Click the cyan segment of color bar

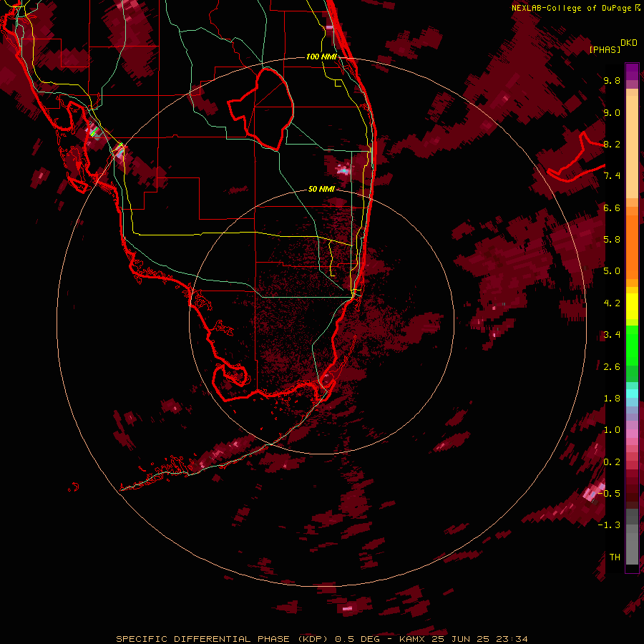632,394
